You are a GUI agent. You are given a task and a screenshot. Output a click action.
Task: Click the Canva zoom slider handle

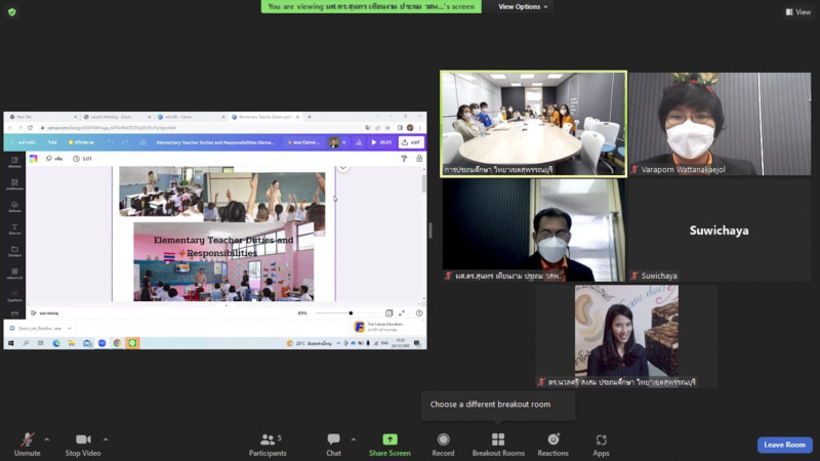coord(351,313)
